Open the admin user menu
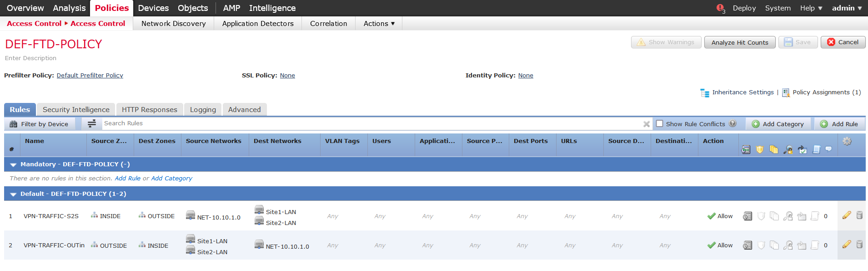868x271 pixels. 847,8
